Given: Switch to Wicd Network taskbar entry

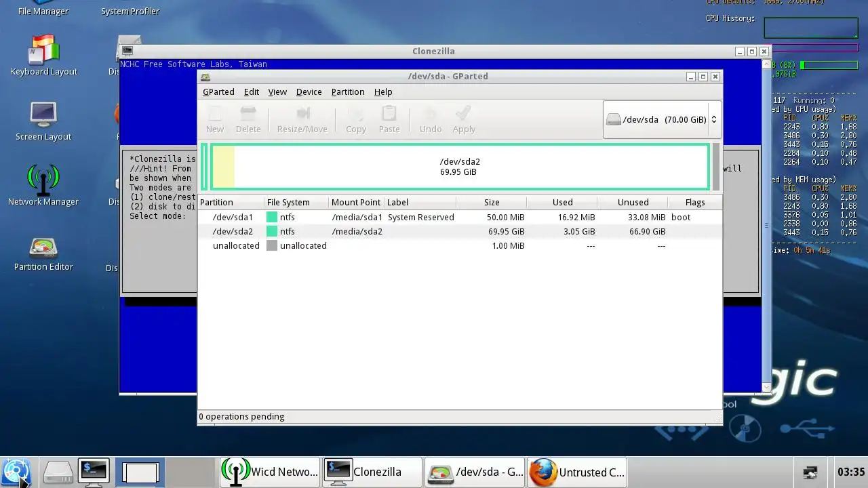Looking at the screenshot, I should (x=270, y=472).
